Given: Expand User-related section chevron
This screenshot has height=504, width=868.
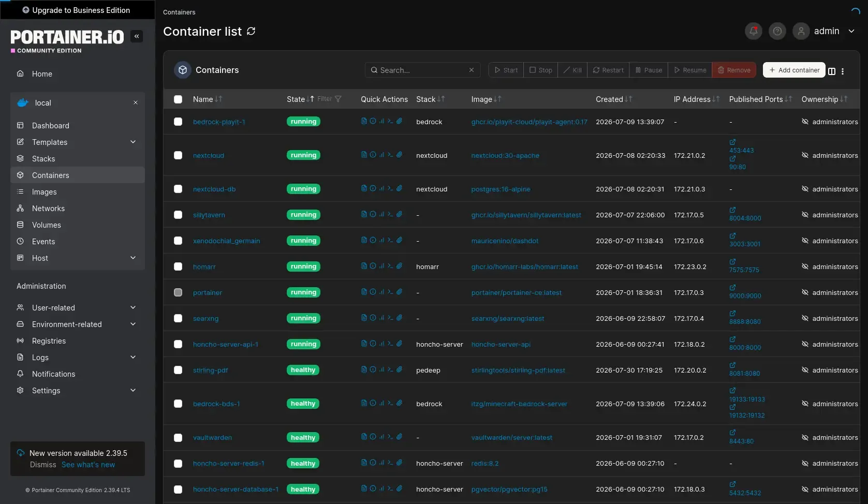Looking at the screenshot, I should click(133, 307).
